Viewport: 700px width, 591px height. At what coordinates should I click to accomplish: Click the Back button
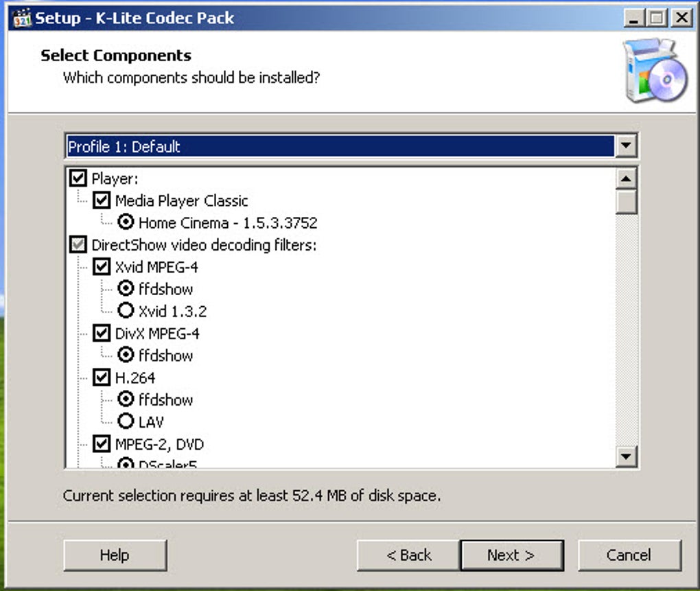coord(408,555)
